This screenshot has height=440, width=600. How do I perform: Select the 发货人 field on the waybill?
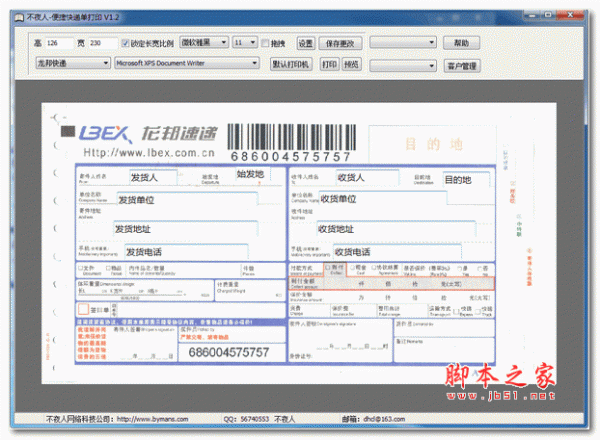pyautogui.click(x=153, y=178)
